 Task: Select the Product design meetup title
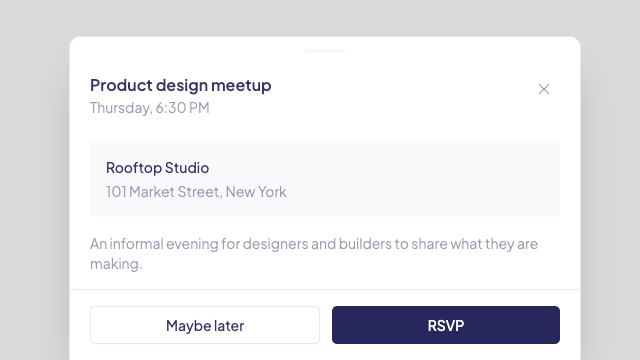coord(180,85)
